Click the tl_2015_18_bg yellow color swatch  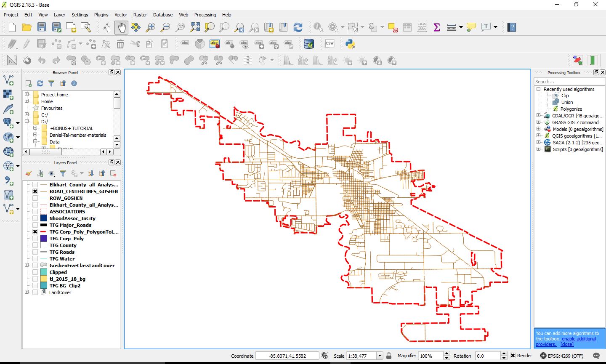(44, 279)
